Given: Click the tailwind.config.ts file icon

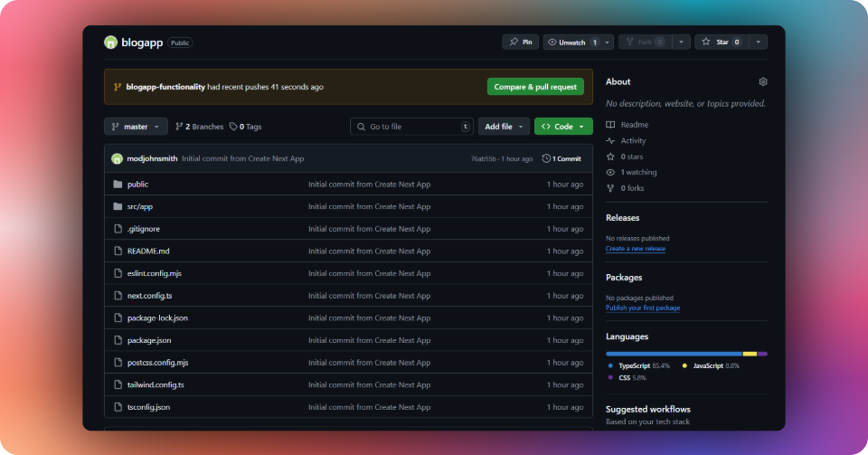Looking at the screenshot, I should [118, 384].
